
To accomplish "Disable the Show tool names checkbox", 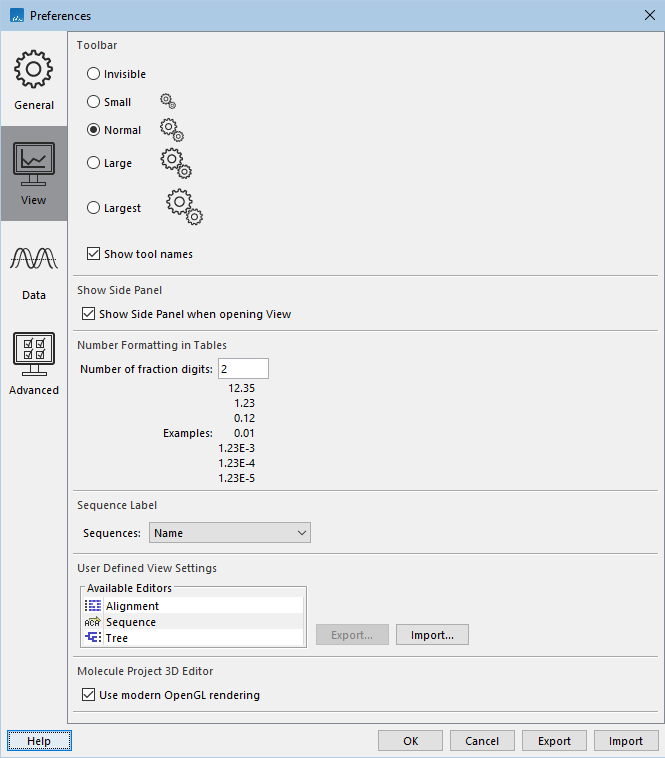I will [94, 254].
